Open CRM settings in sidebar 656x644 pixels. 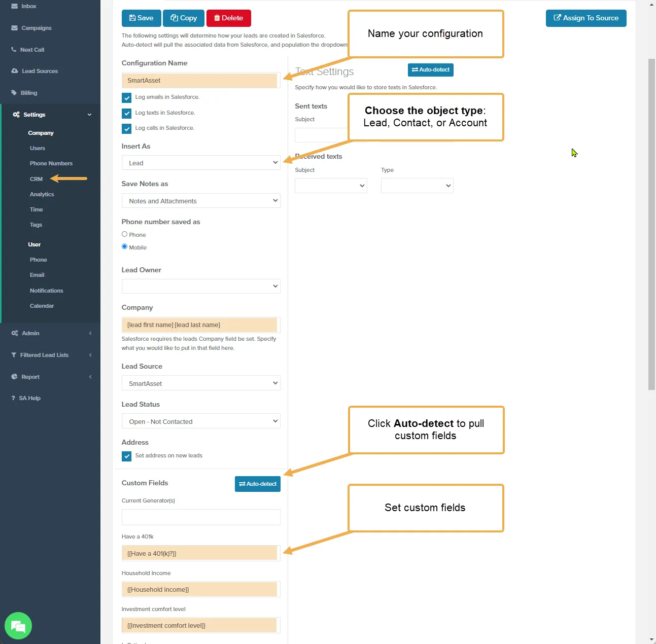[x=36, y=179]
